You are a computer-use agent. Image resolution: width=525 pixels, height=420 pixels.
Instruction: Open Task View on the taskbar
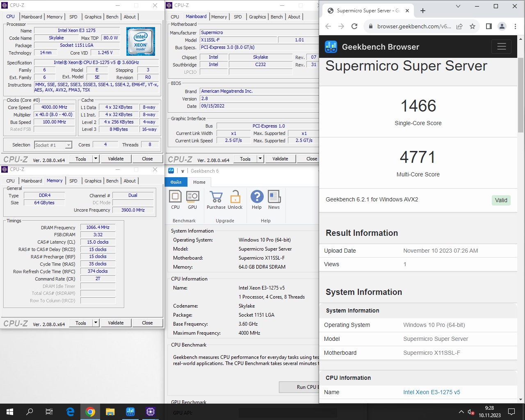(49, 412)
